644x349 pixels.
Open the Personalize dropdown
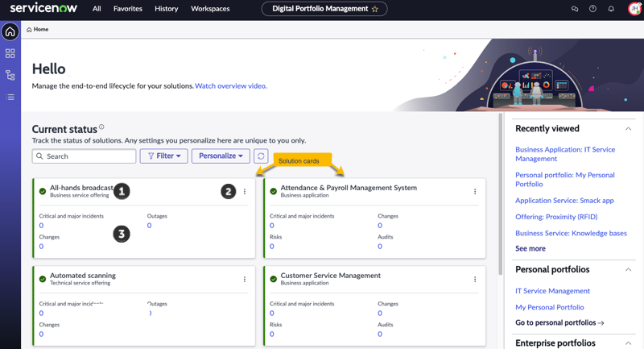click(221, 156)
